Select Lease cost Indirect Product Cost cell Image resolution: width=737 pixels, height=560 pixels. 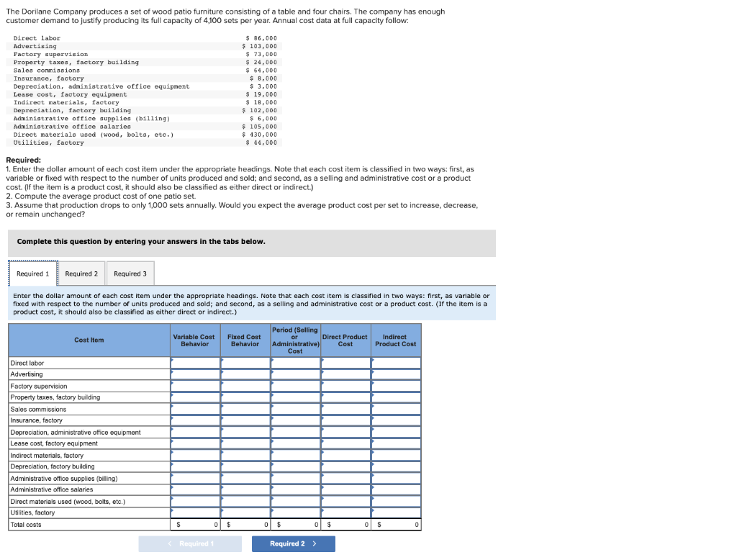[x=397, y=443]
